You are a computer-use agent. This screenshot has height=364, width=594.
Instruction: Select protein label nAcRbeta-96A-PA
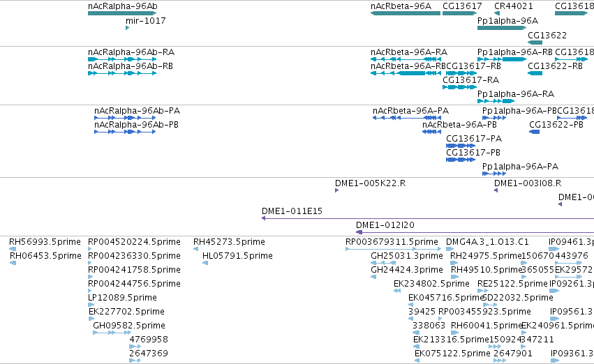[x=410, y=111]
